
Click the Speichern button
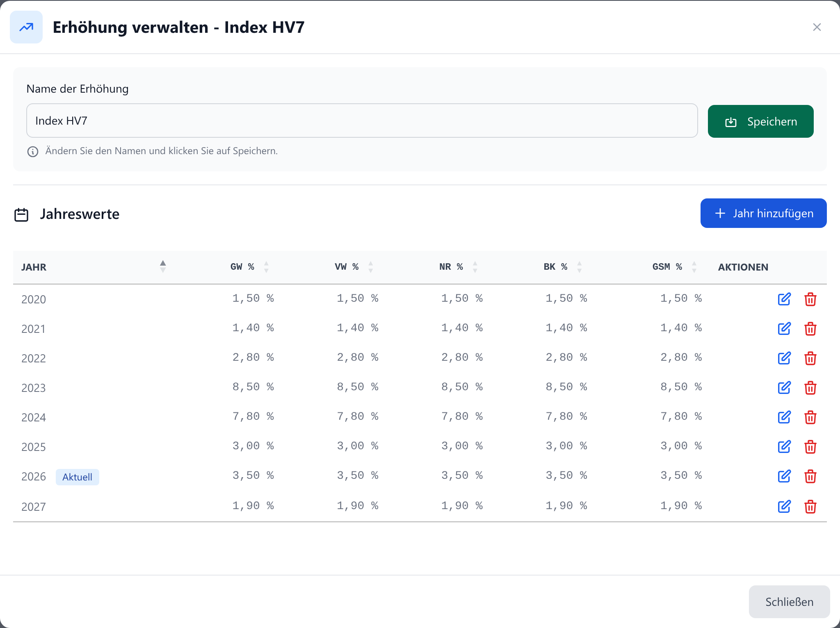coord(760,121)
